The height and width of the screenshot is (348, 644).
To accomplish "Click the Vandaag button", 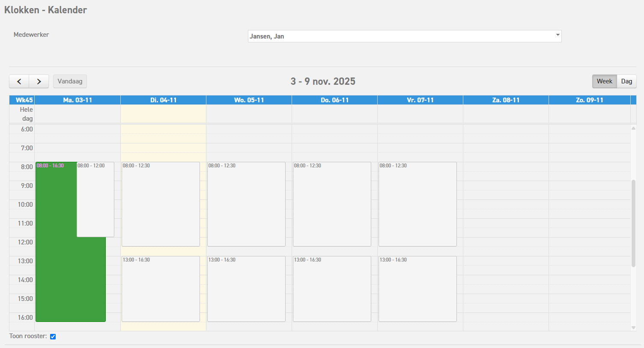I will pos(70,81).
